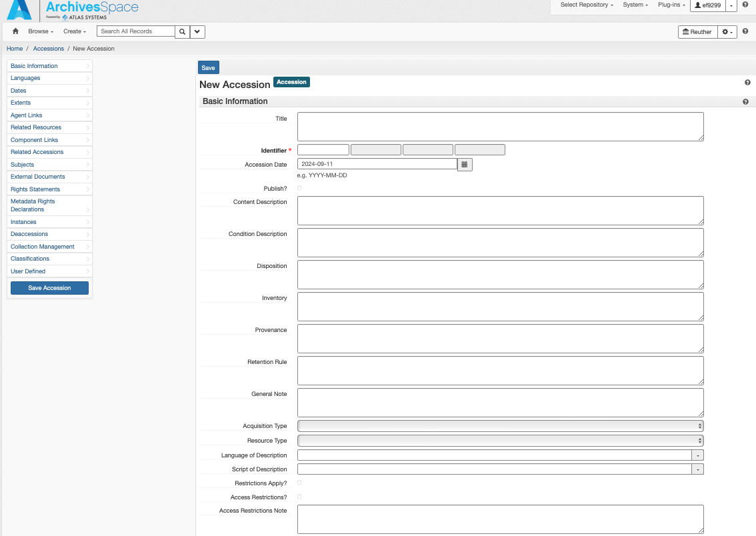Enable the Restrictions Apply? checkbox
Image resolution: width=756 pixels, height=536 pixels.
pyautogui.click(x=299, y=483)
